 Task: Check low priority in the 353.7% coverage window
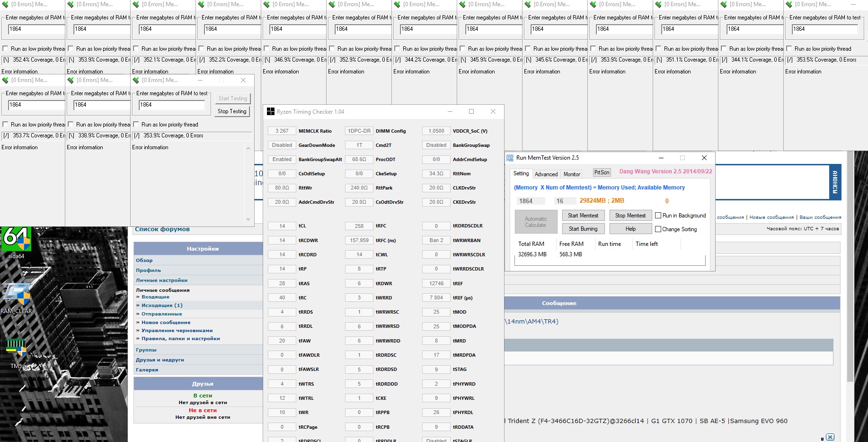click(6, 125)
